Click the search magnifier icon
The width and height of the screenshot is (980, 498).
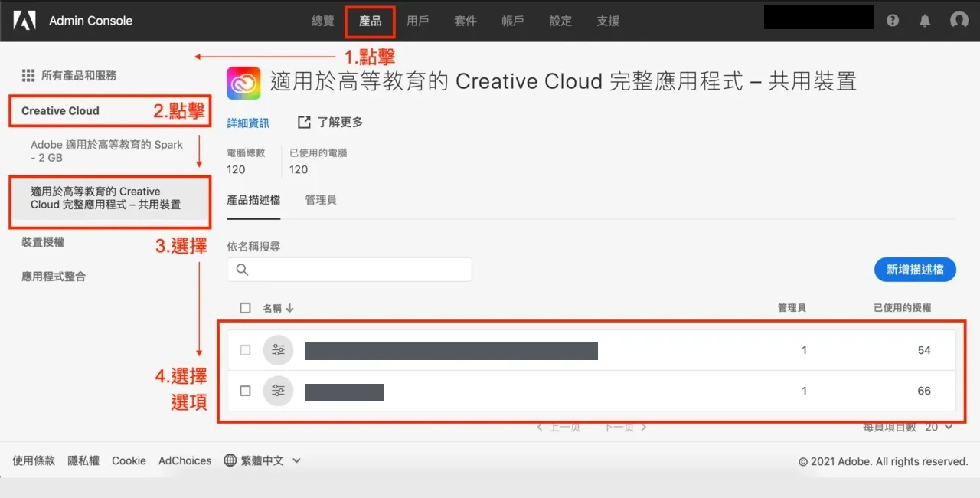pos(242,270)
